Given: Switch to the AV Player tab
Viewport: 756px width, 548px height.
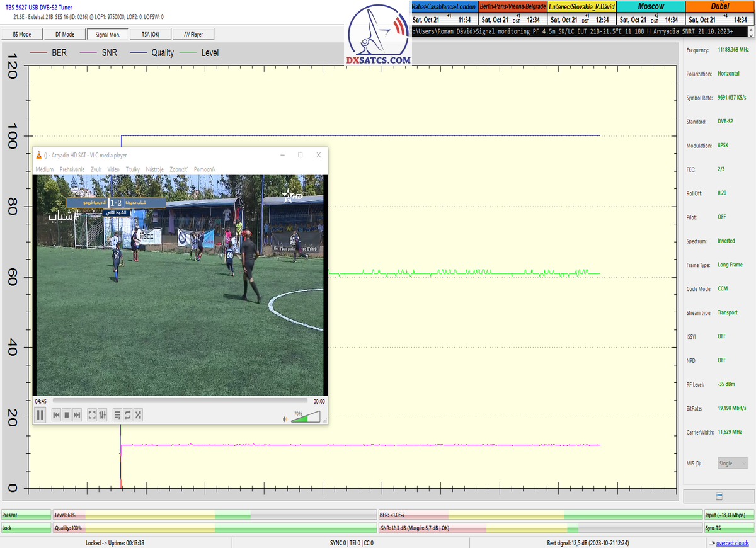Looking at the screenshot, I should coord(193,35).
